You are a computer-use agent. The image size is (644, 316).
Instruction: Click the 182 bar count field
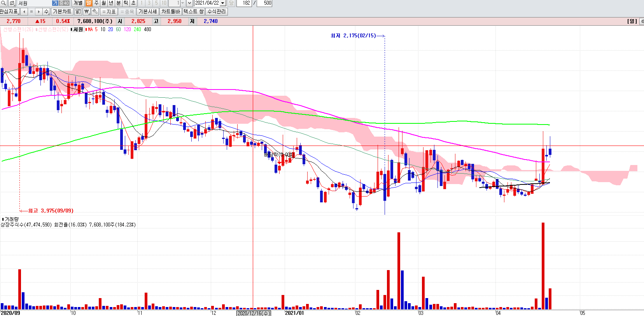[244, 3]
